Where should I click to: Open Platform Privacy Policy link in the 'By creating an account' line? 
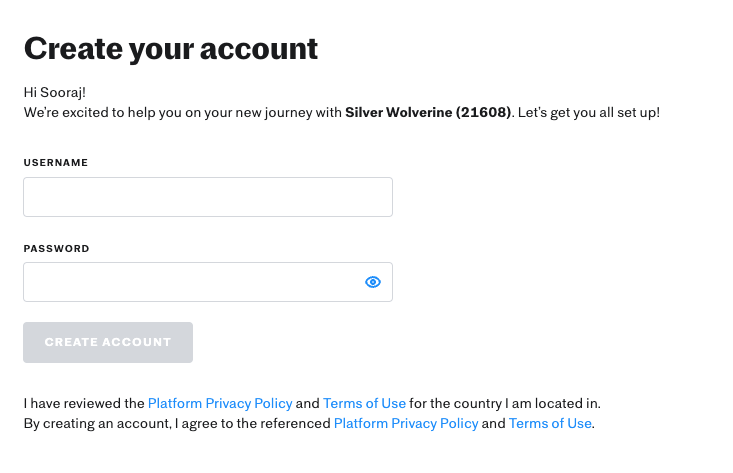tap(406, 423)
